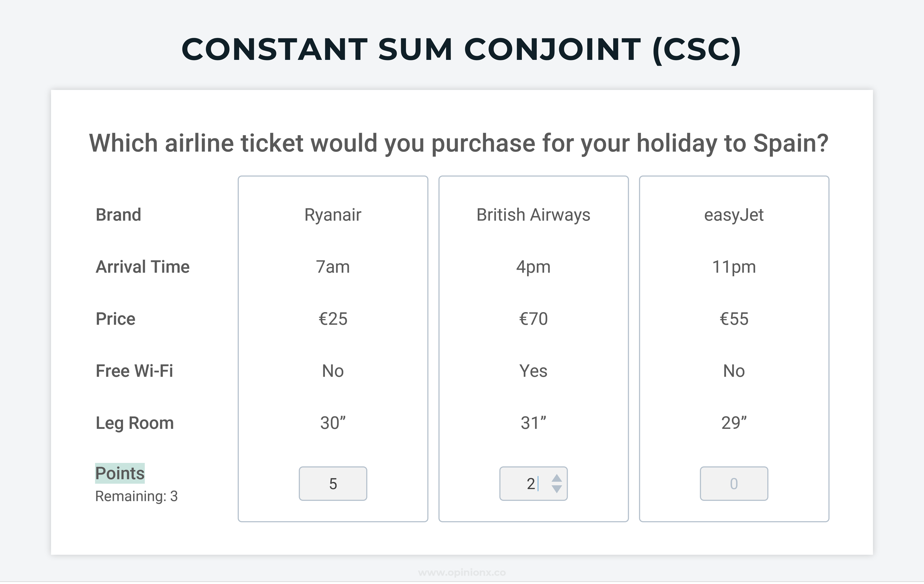Select the Ryanair brand name
The image size is (924, 584).
click(x=333, y=215)
